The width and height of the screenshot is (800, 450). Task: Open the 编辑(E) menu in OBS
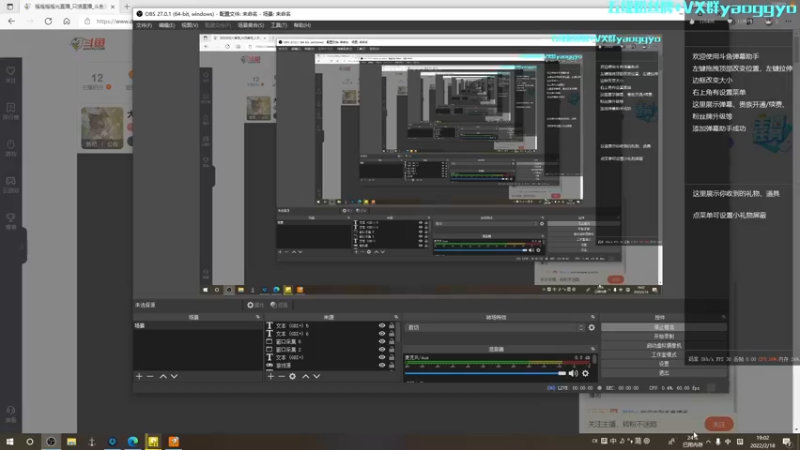point(166,25)
